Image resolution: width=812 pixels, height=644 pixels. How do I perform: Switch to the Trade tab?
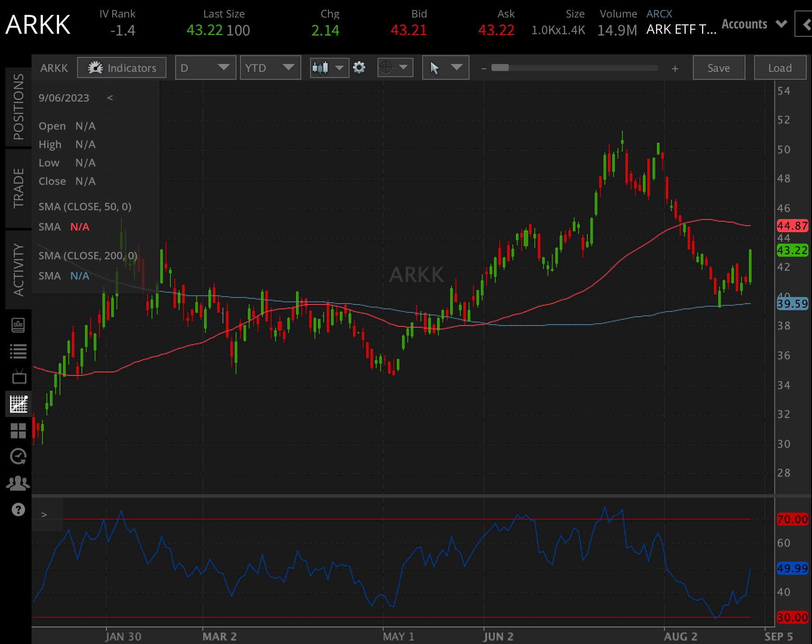click(18, 188)
